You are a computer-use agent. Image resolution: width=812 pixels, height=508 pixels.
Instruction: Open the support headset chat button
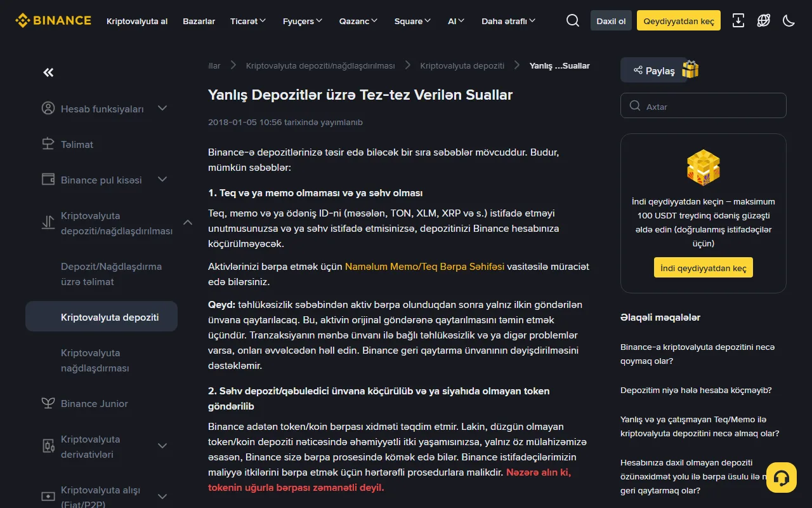tap(782, 478)
